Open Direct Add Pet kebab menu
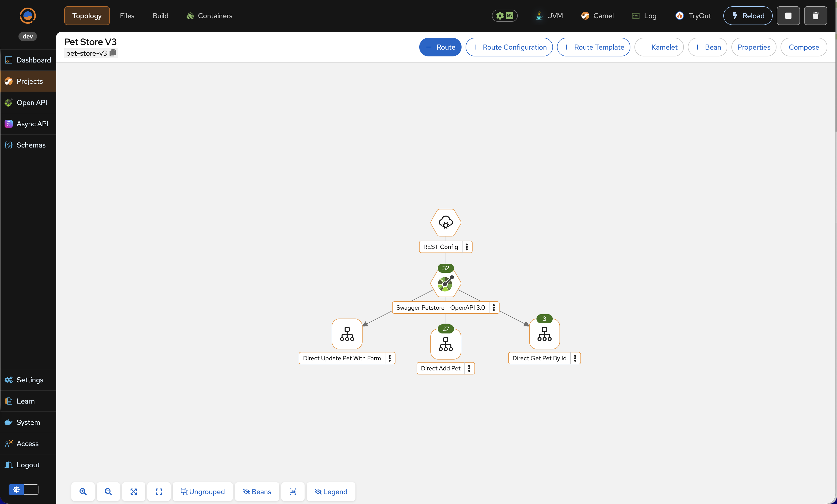Screen dimensions: 837x504 pyautogui.click(x=469, y=368)
